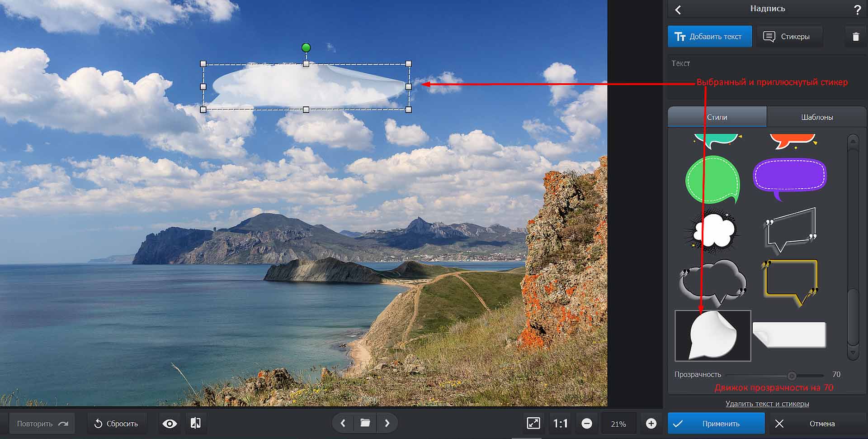
Task: Choose the orange speech bubble sticker at top
Action: click(793, 141)
